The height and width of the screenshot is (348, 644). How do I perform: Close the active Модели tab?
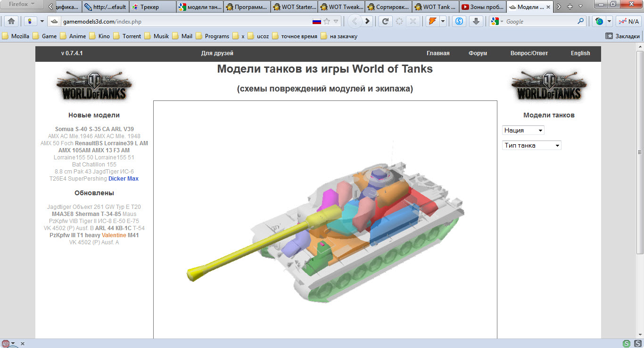click(548, 7)
